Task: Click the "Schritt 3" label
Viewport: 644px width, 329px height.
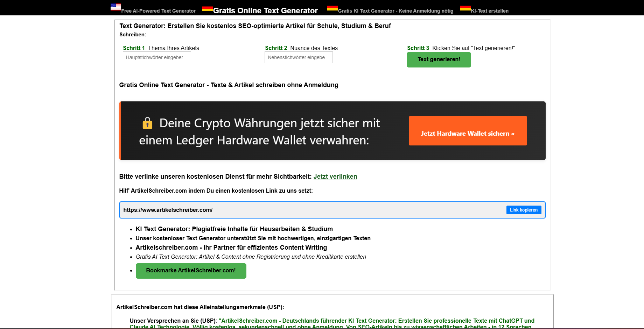Action: (x=418, y=48)
